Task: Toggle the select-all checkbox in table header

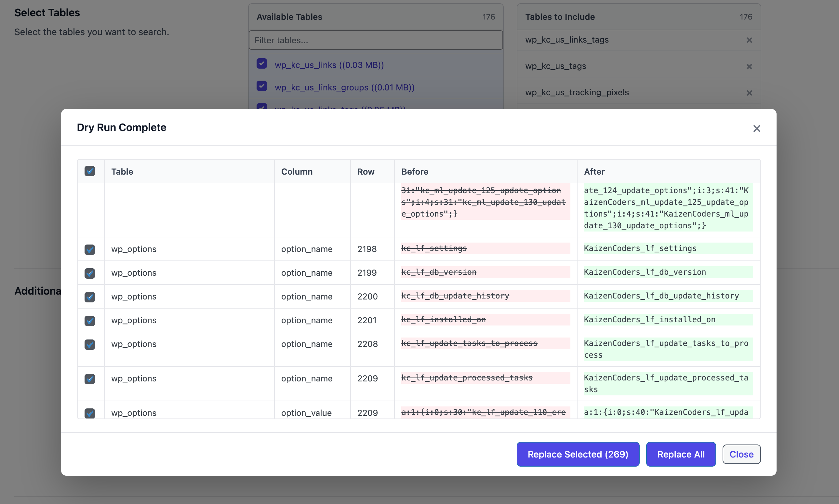Action: click(x=90, y=171)
